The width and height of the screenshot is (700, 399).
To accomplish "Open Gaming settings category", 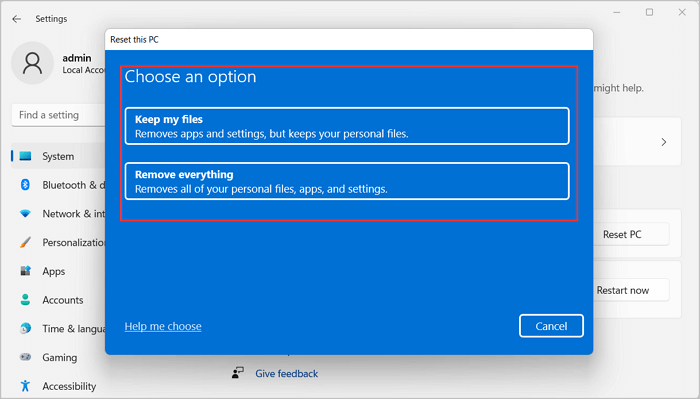I will [59, 357].
